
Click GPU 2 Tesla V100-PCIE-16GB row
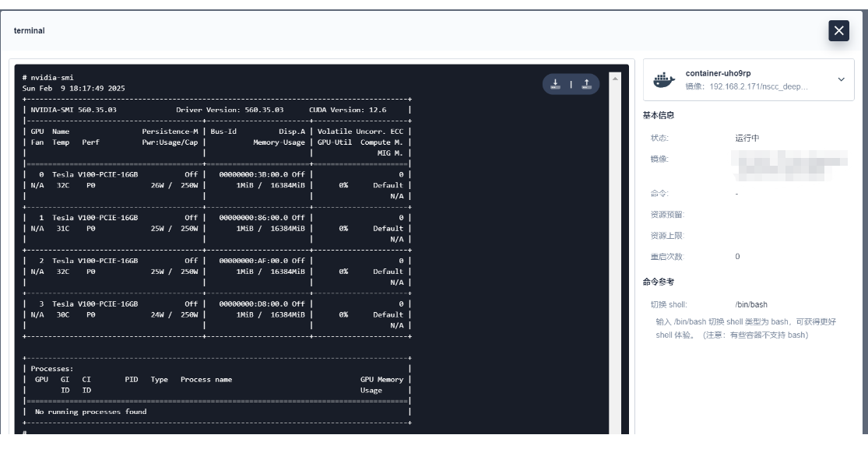(x=217, y=261)
